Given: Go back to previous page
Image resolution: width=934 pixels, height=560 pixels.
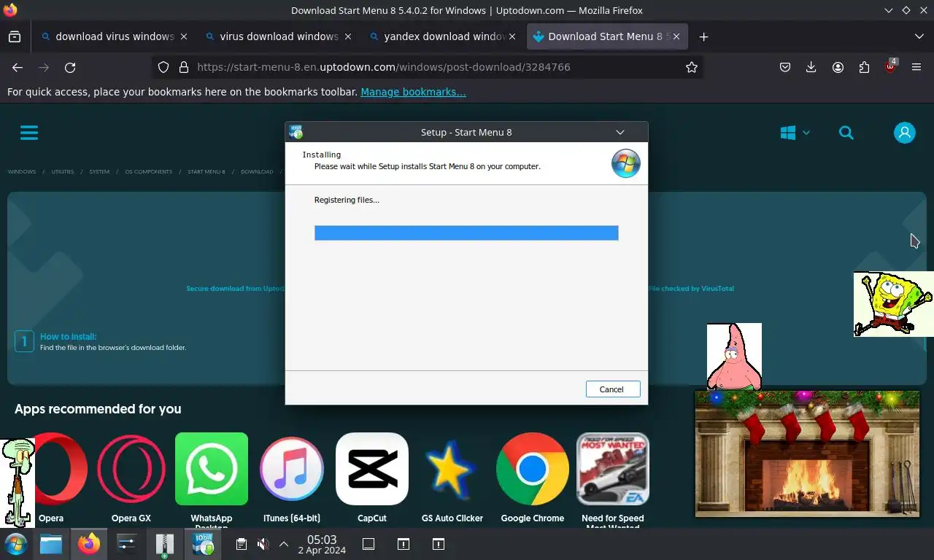Looking at the screenshot, I should tap(18, 67).
